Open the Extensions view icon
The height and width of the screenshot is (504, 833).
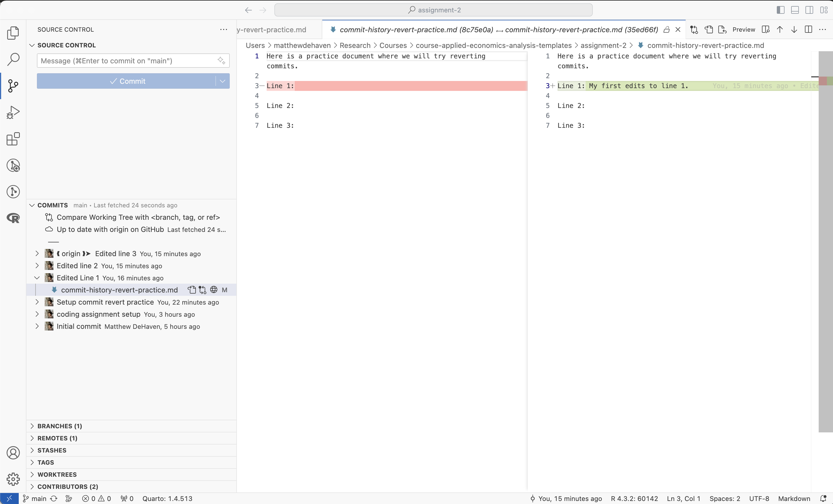(13, 139)
